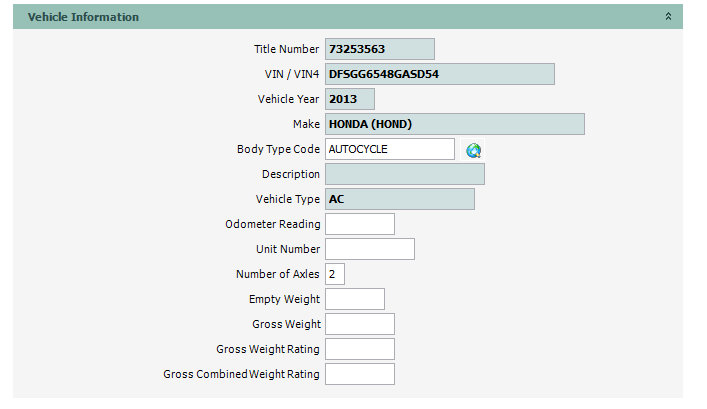The width and height of the screenshot is (707, 409).
Task: Select the Empty Weight input
Action: click(355, 299)
